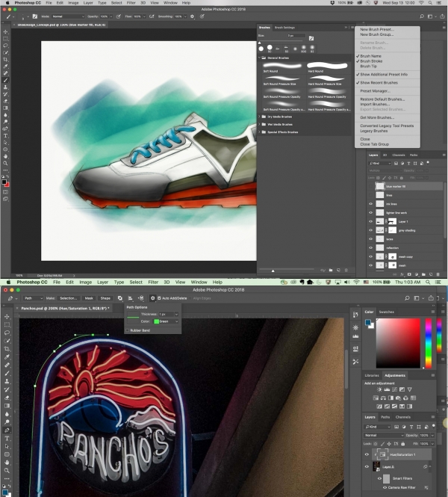Screen dimensions: 448x497
Task: Click the Shape button in the bottom options bar
Action: [x=105, y=298]
